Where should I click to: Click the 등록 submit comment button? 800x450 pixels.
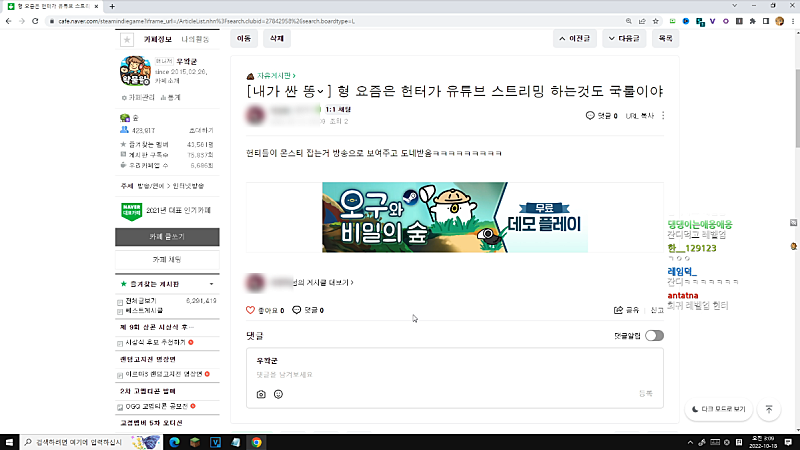tap(646, 394)
